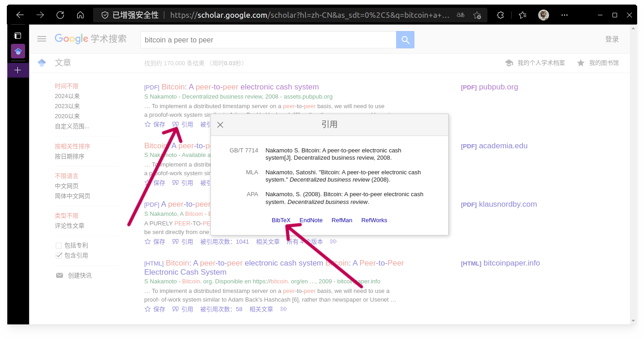
Task: Click the Google Scholar logo
Action: 90,39
